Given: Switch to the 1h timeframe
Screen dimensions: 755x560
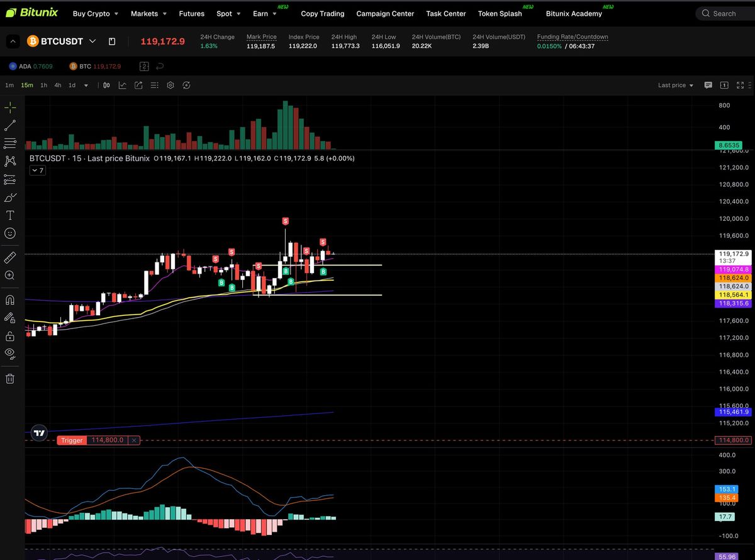Looking at the screenshot, I should point(43,85).
